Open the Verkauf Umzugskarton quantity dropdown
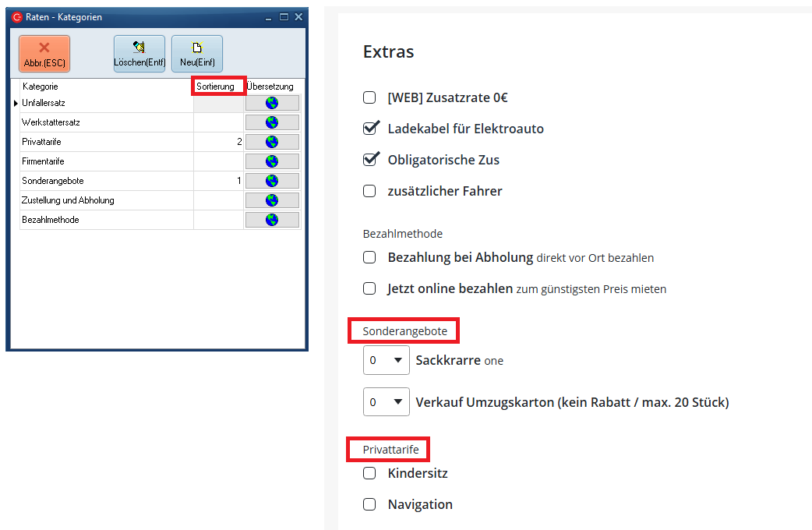Screen dimensions: 812x530 tap(387, 402)
